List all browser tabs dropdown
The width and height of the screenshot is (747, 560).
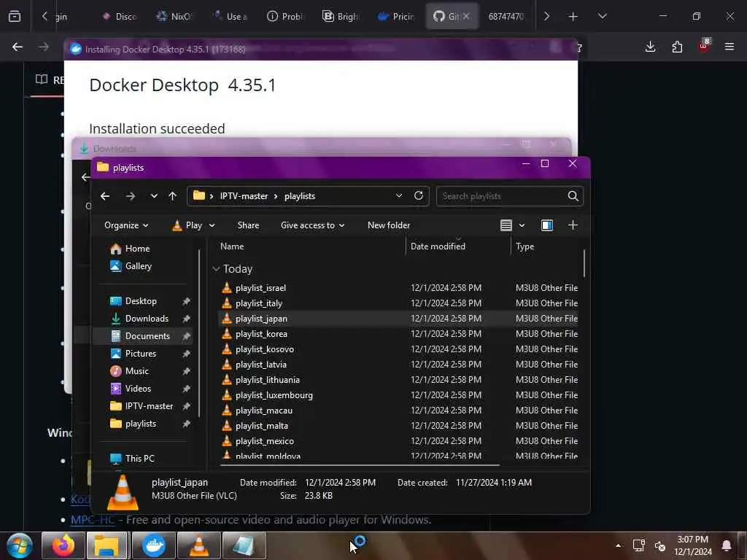click(x=602, y=16)
